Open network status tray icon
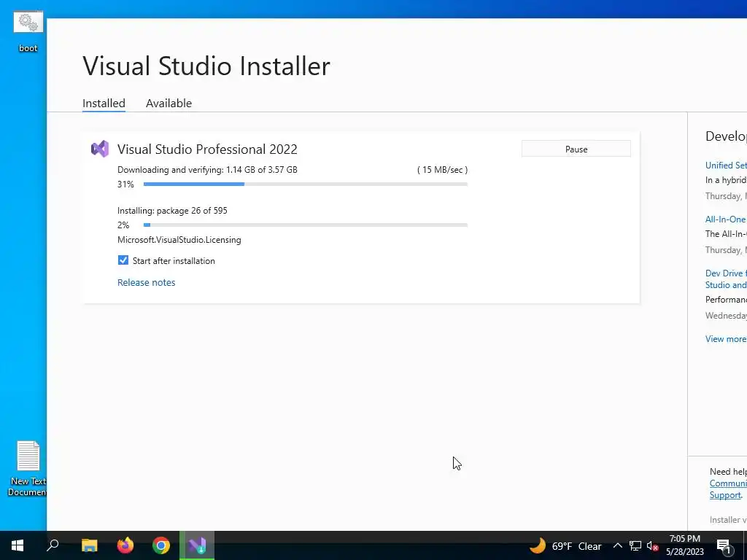 pos(635,545)
